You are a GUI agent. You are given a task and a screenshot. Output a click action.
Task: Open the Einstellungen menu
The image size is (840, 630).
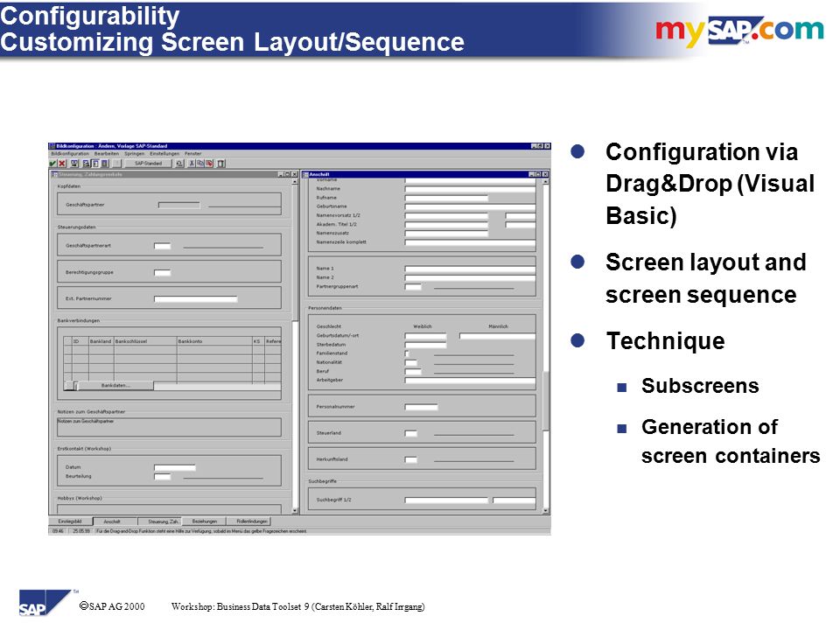[164, 154]
